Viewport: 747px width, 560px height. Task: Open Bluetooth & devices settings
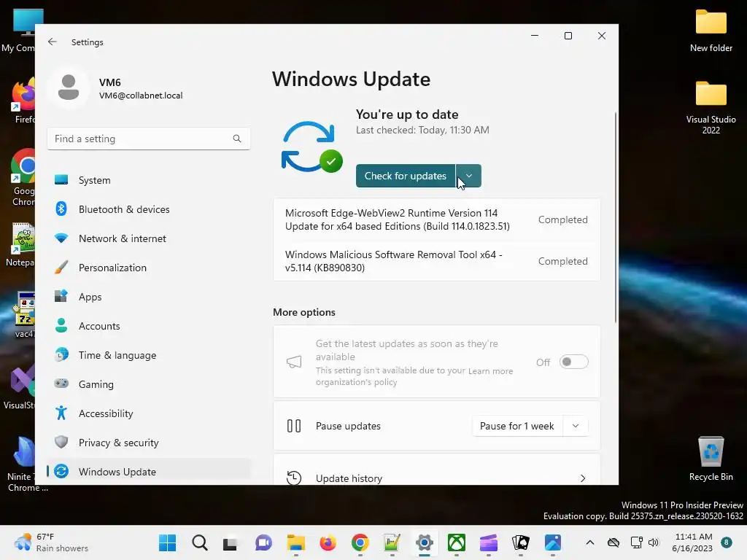point(149,209)
